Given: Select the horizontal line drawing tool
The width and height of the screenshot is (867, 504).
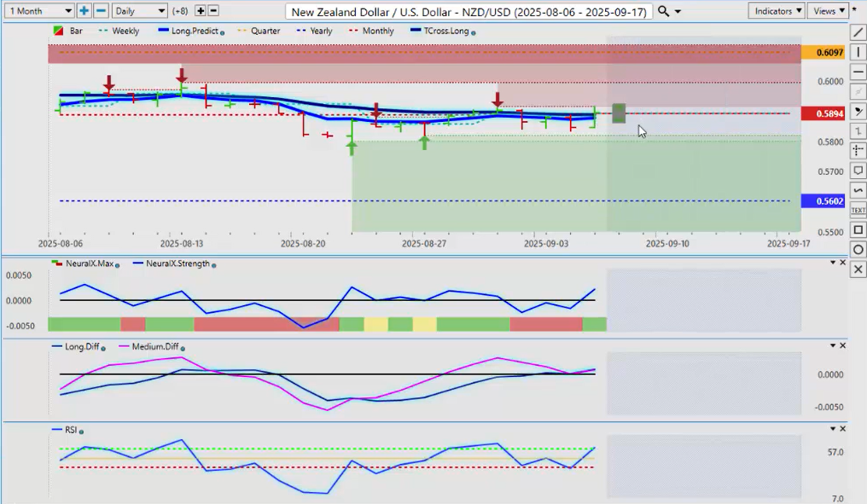Looking at the screenshot, I should [x=858, y=72].
